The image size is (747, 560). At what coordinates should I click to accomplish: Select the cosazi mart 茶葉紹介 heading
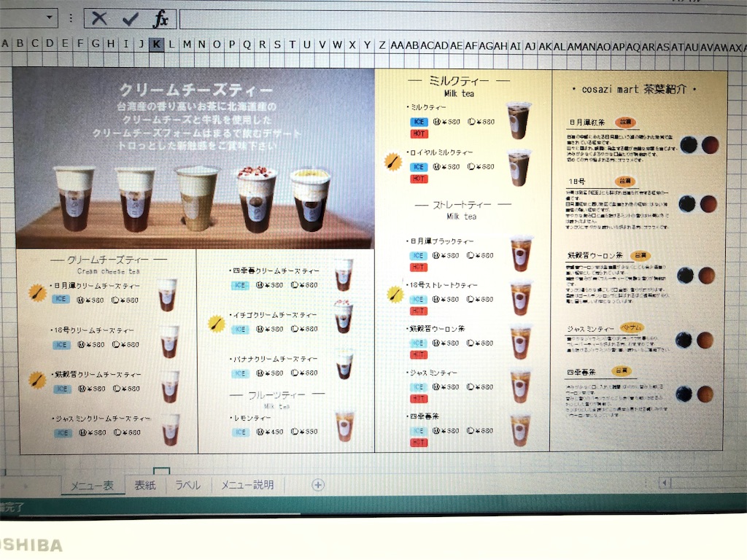pos(634,89)
